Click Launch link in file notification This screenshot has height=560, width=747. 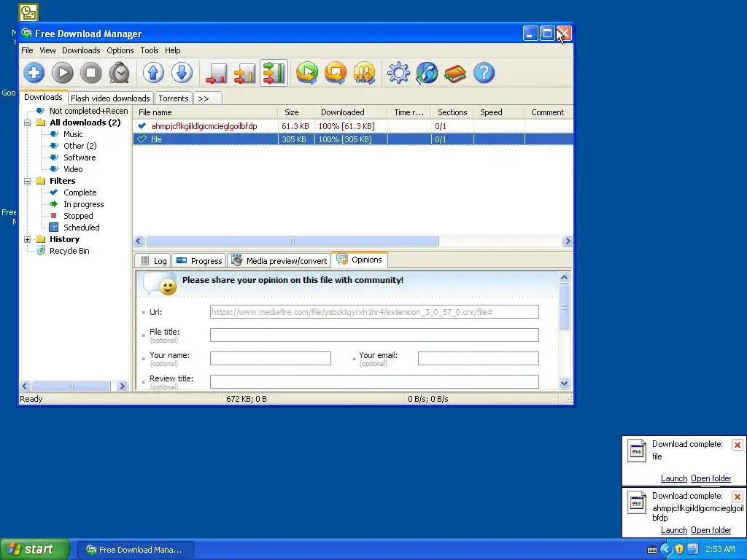pyautogui.click(x=673, y=478)
